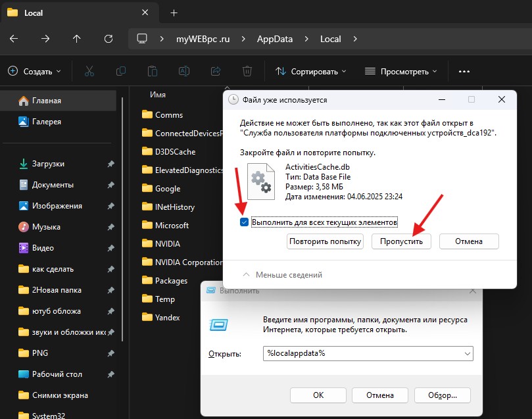Open the Сортировать dropdown
Image resolution: width=532 pixels, height=419 pixels.
coord(311,72)
